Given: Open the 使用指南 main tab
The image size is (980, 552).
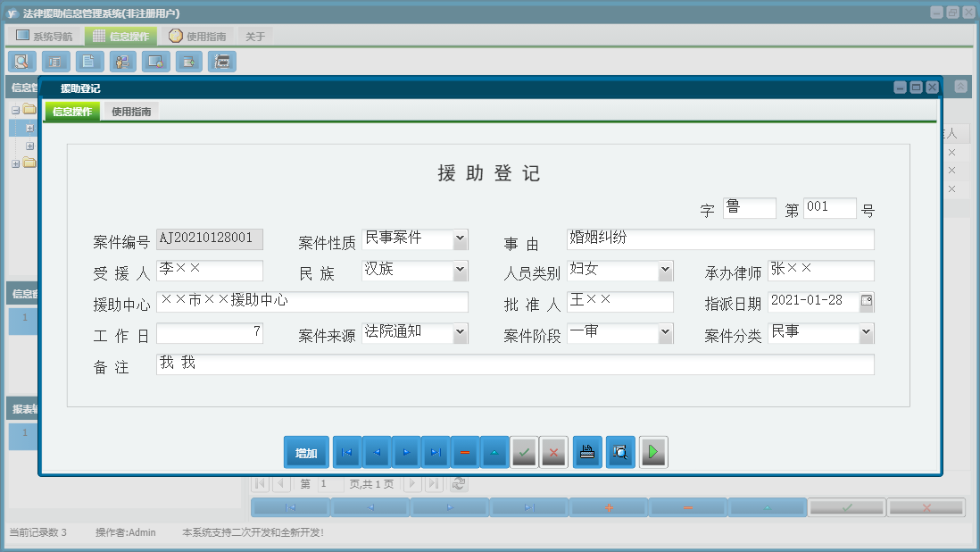Looking at the screenshot, I should coord(197,37).
